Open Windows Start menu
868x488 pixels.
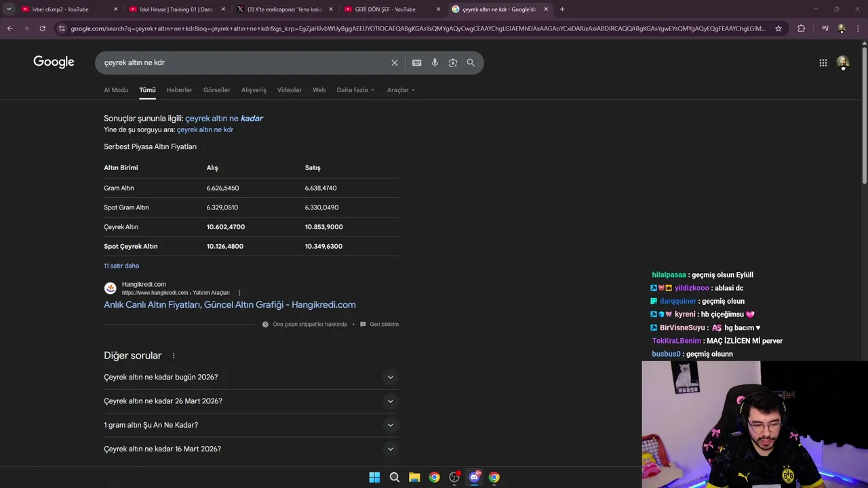[x=374, y=477]
